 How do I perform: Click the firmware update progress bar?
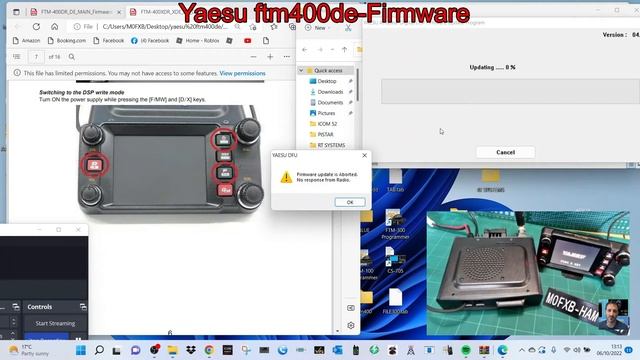click(510, 91)
